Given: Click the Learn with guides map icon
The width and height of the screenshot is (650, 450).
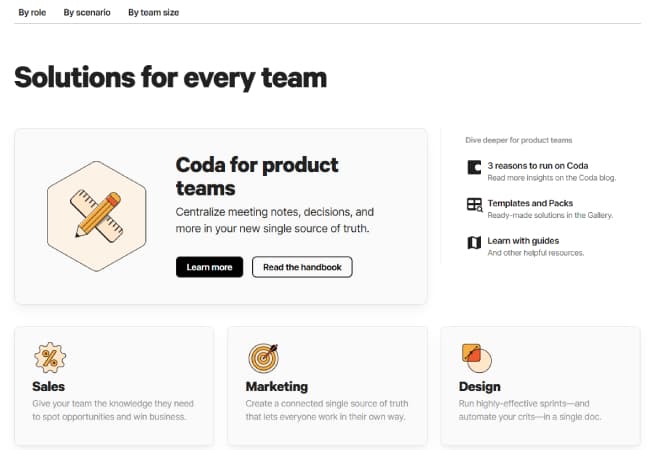Looking at the screenshot, I should coord(474,243).
